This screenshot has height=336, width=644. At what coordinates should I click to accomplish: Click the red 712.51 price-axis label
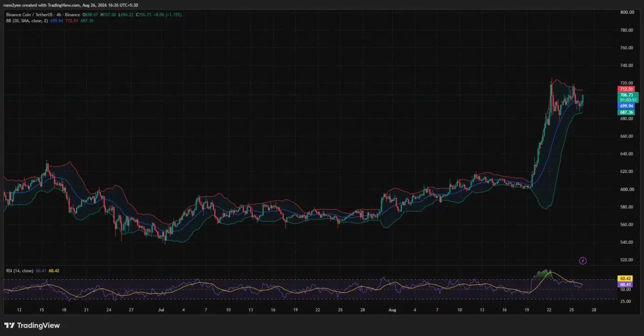[x=626, y=89]
